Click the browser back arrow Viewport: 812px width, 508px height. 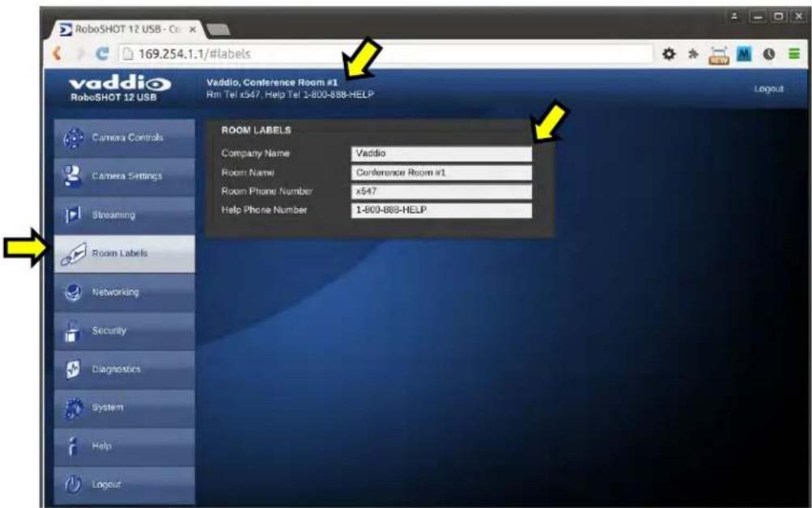pyautogui.click(x=57, y=53)
